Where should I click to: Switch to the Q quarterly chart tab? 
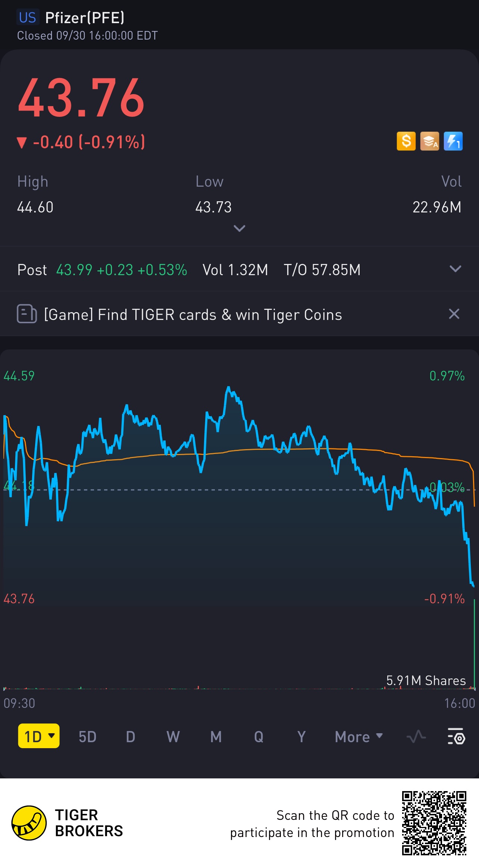tap(259, 737)
